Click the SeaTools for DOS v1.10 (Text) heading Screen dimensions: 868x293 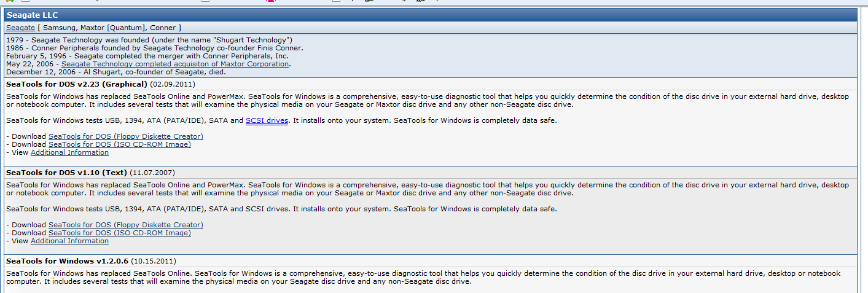(x=68, y=173)
